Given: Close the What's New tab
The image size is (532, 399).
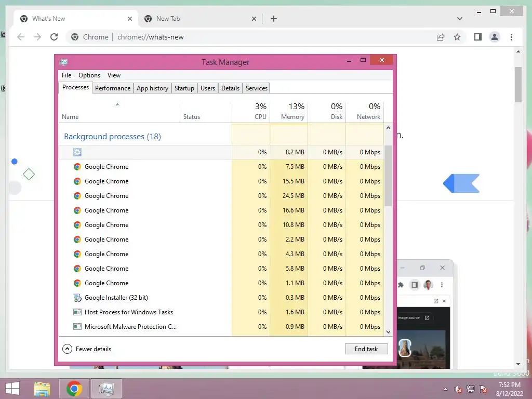Looking at the screenshot, I should tap(129, 19).
